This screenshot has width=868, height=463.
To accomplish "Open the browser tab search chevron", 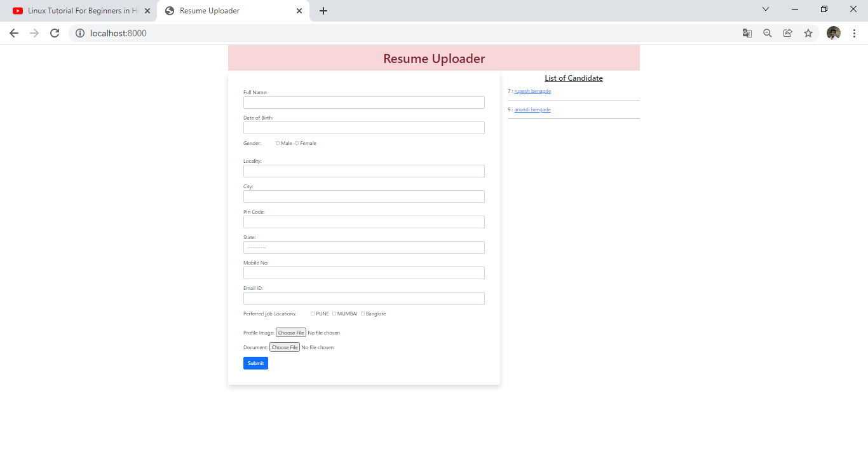I will click(x=765, y=9).
